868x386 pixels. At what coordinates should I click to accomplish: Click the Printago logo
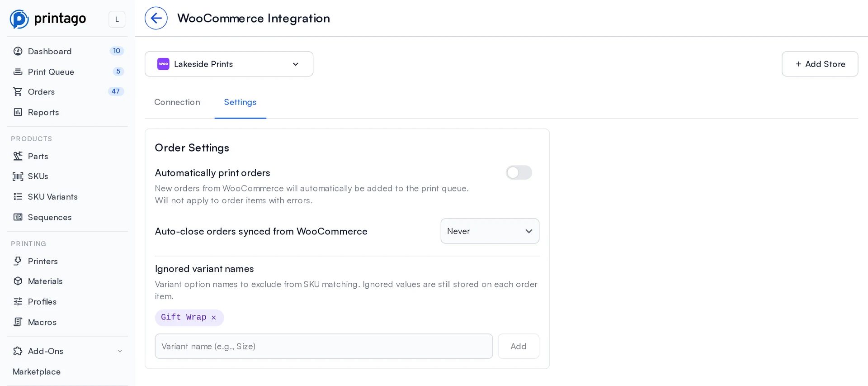48,19
